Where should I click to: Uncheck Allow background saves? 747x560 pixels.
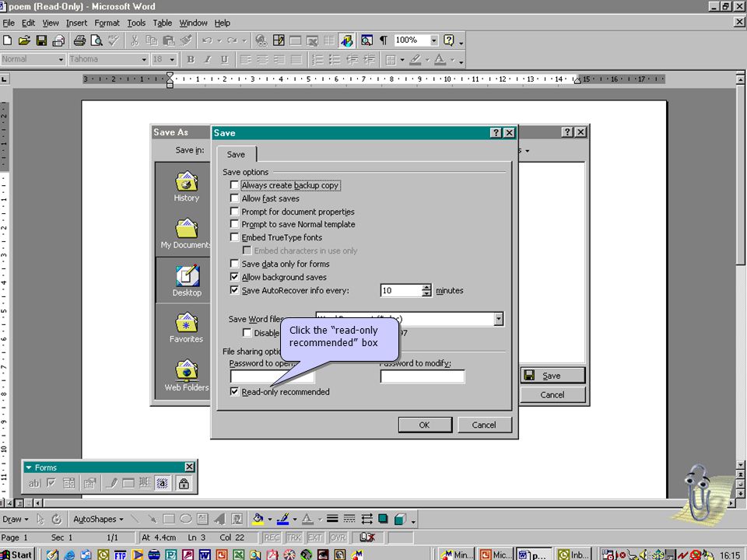coord(234,277)
